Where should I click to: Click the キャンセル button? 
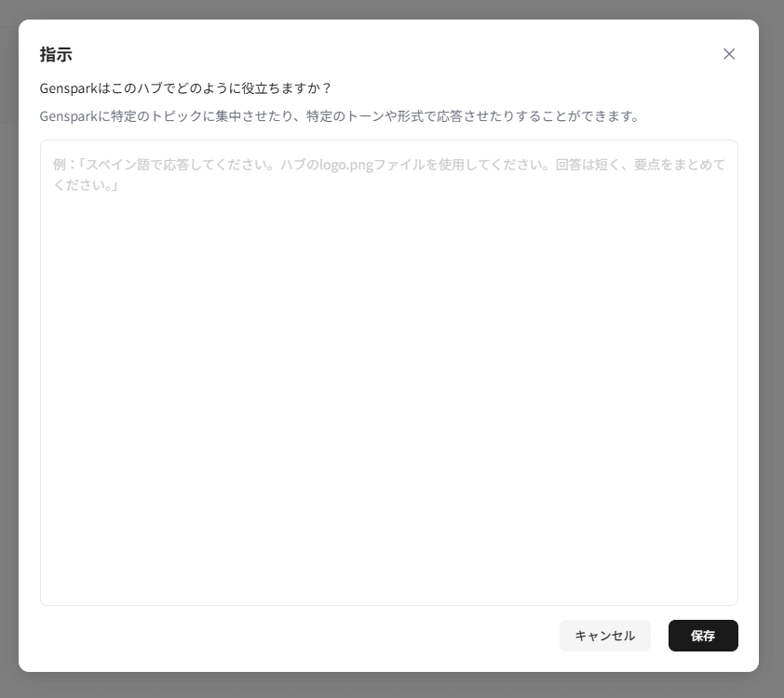pos(604,636)
